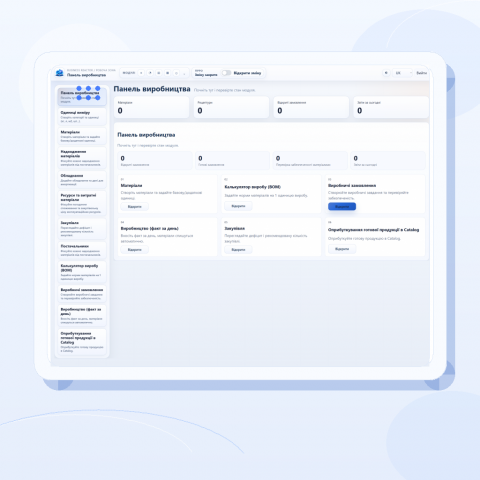Open Ресурси та витратні матеріали sidebar item
Image resolution: width=480 pixels, height=480 pixels.
(x=82, y=203)
